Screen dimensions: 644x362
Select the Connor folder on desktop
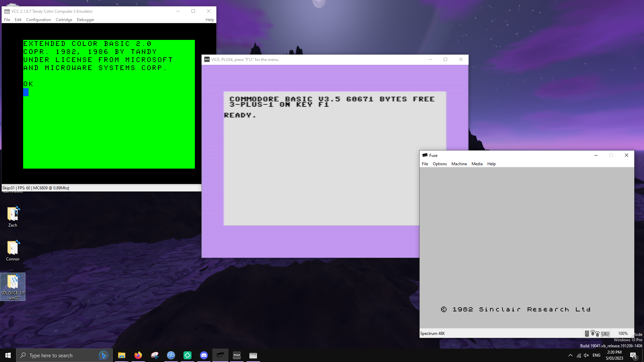13,251
